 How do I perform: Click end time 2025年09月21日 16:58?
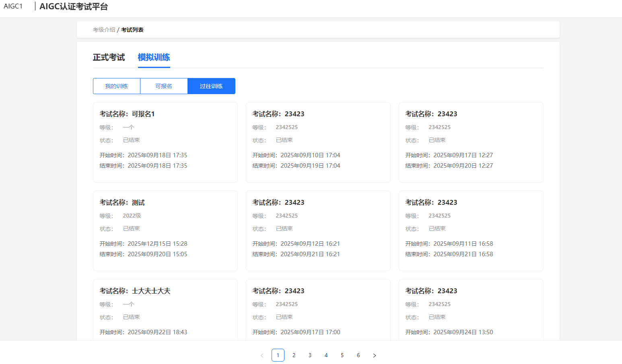pos(463,254)
